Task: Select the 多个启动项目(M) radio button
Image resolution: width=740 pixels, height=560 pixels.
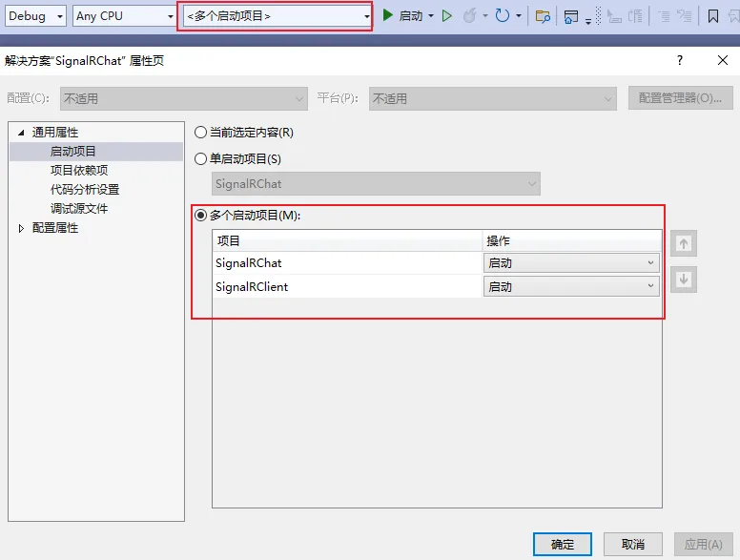Action: [200, 216]
